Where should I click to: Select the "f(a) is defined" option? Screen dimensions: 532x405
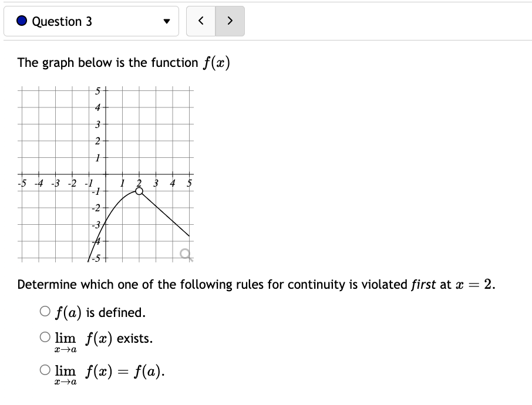44,311
